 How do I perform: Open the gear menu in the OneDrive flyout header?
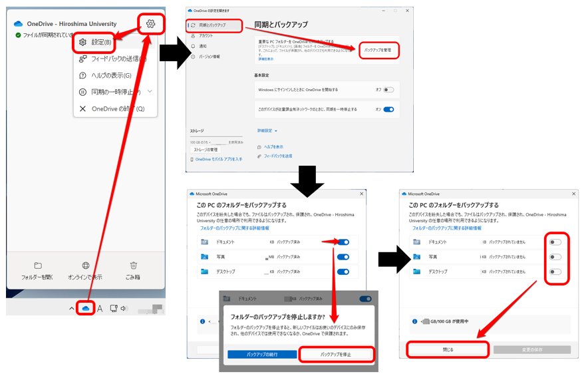(x=150, y=24)
